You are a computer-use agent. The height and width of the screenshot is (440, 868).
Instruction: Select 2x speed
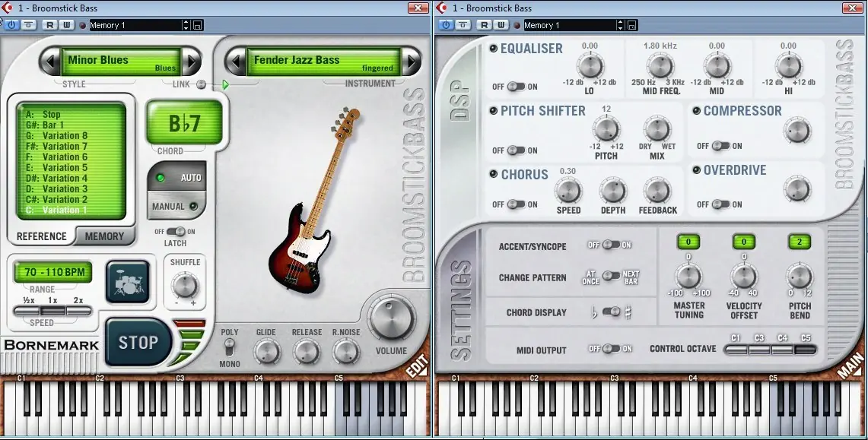pos(78,312)
